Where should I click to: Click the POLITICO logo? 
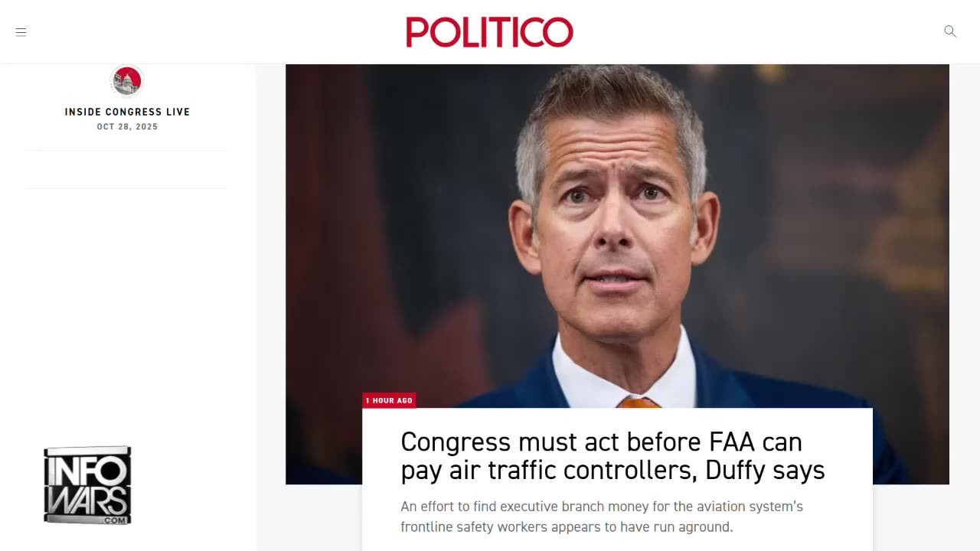click(x=489, y=32)
